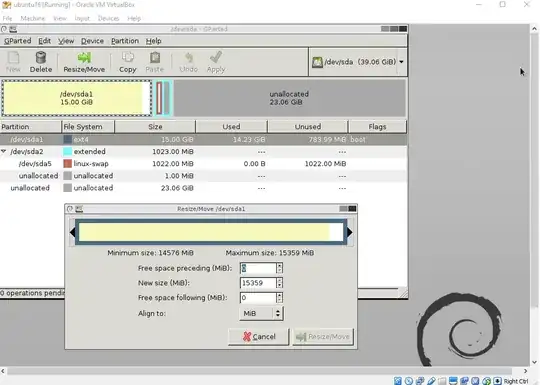540x385 pixels.
Task: Select the /dev/sda5 linux-swap row
Action: (203, 164)
